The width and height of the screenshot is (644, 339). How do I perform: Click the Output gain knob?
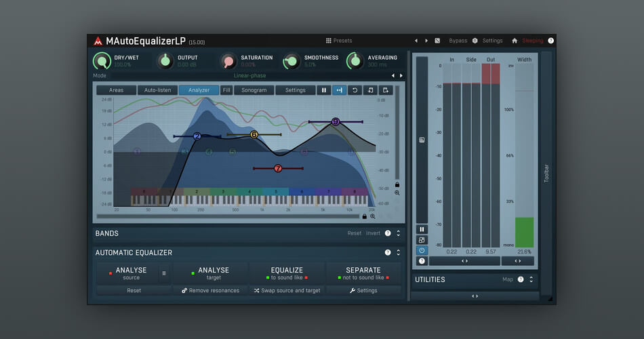click(165, 61)
